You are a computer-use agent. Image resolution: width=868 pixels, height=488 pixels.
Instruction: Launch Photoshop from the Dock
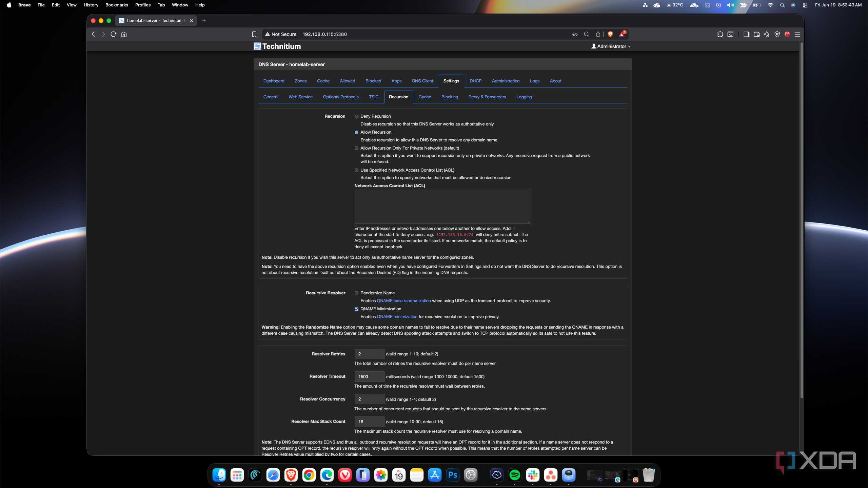[x=453, y=475]
